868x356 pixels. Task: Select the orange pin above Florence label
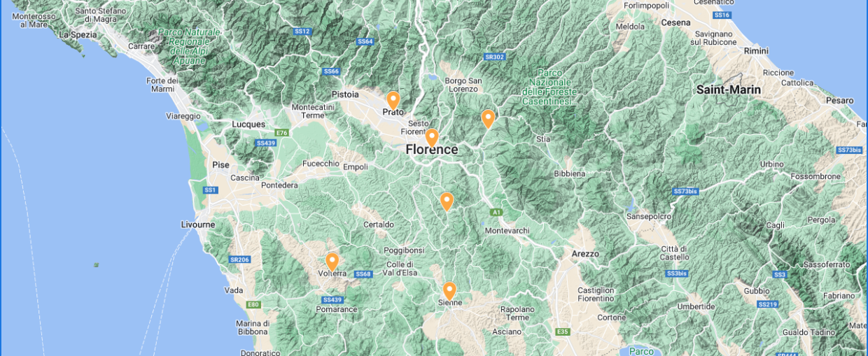[432, 138]
